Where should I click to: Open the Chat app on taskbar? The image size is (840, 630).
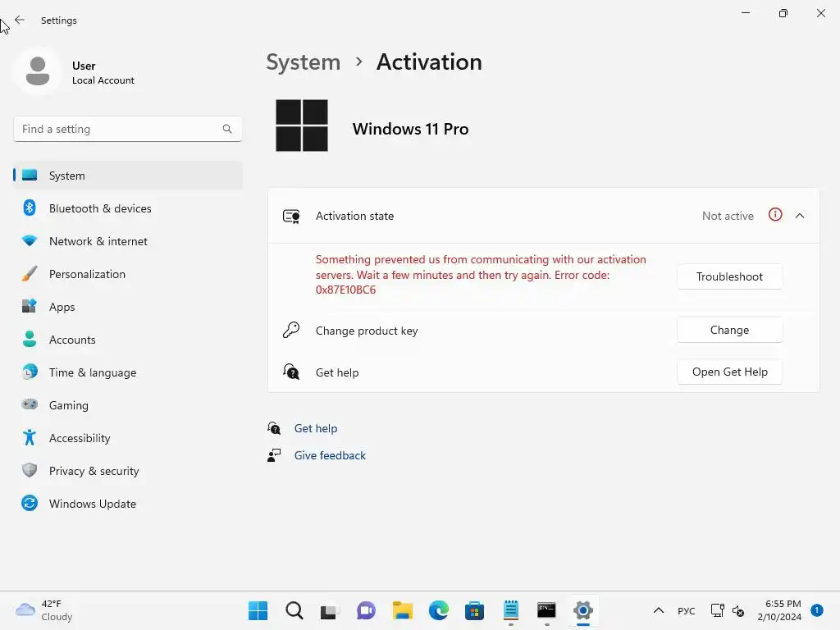pos(366,610)
